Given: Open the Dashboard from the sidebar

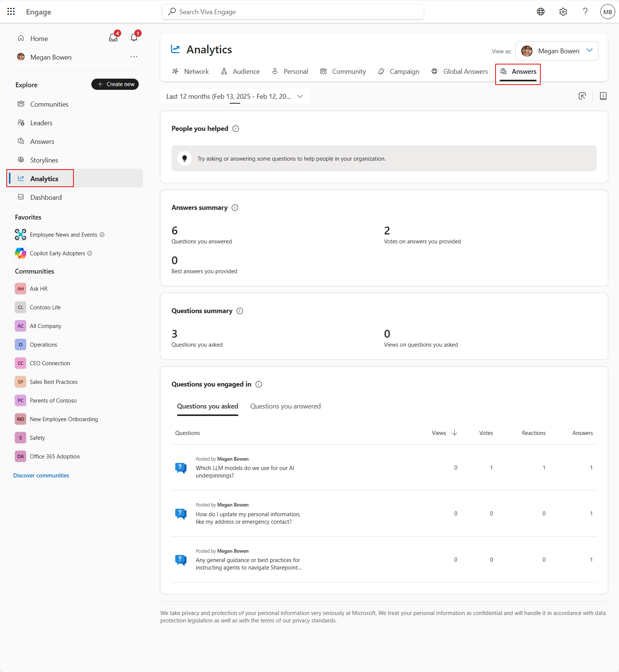Looking at the screenshot, I should (46, 197).
